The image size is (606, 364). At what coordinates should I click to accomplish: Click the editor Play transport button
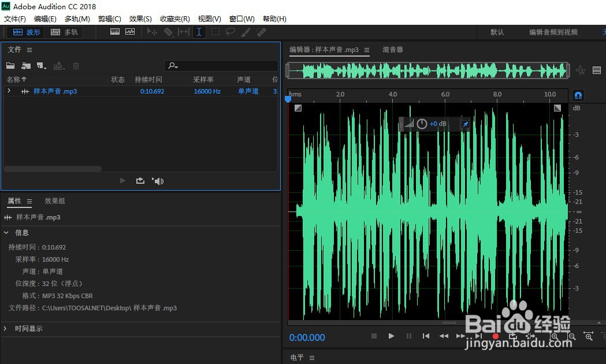pos(391,336)
